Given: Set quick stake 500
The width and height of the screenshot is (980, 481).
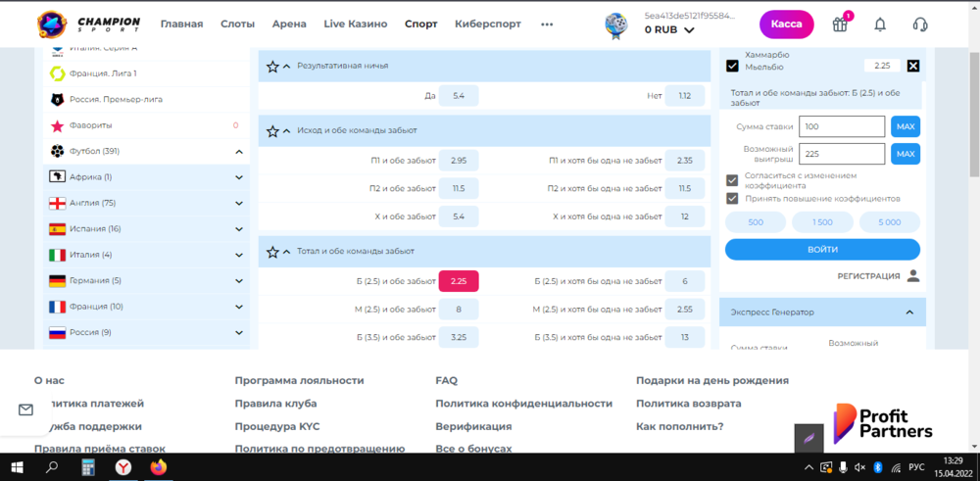Looking at the screenshot, I should click(x=756, y=222).
